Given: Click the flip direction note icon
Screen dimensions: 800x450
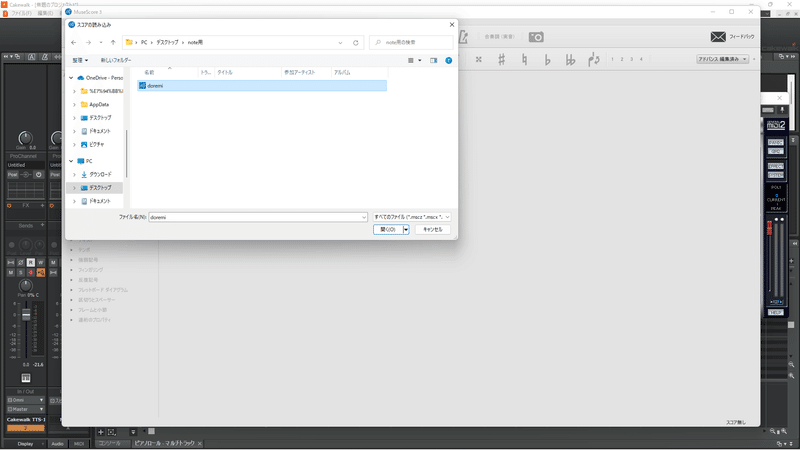Looking at the screenshot, I should pyautogui.click(x=593, y=60).
